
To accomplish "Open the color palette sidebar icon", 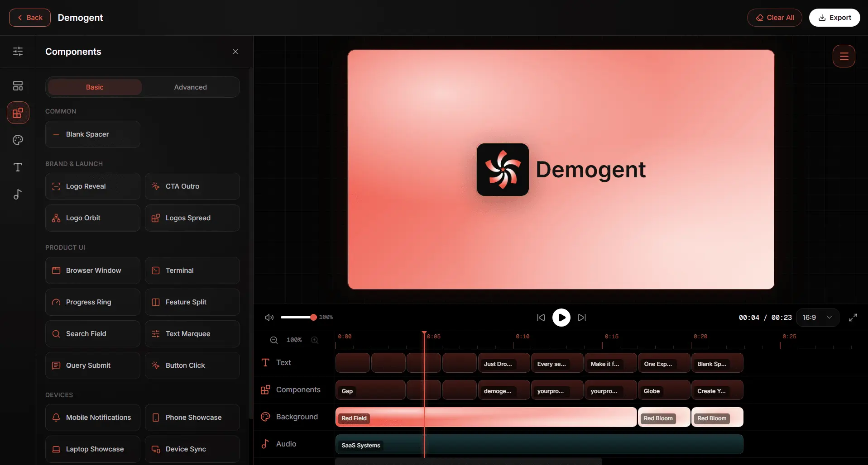I will pyautogui.click(x=18, y=140).
